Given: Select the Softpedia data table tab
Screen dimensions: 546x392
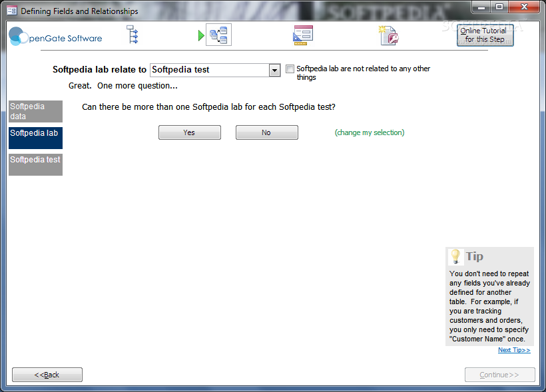Looking at the screenshot, I should pyautogui.click(x=35, y=111).
